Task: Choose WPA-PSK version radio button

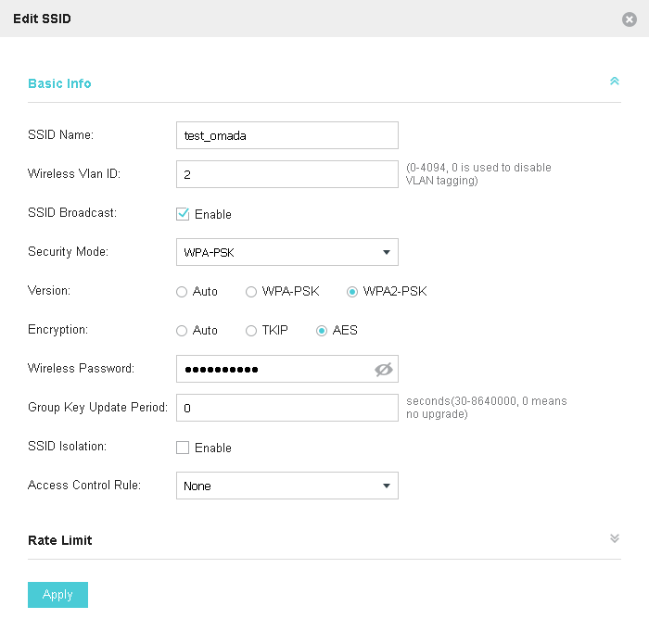Action: (251, 292)
